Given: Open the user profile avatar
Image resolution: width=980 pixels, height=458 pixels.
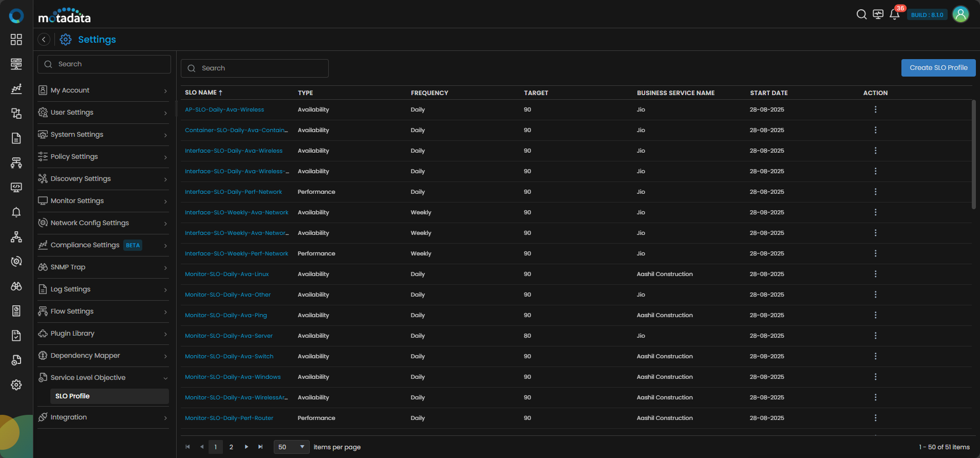Looking at the screenshot, I should (960, 14).
